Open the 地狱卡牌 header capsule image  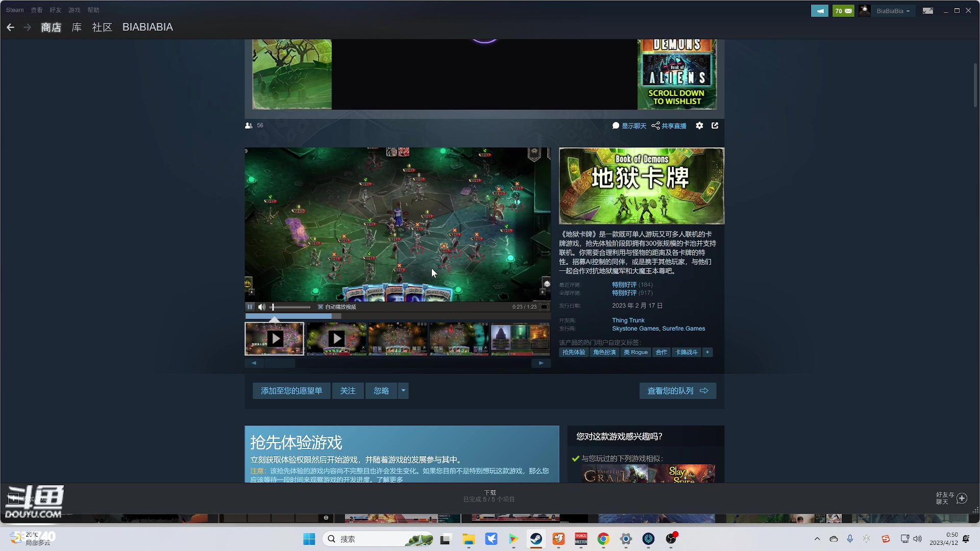click(642, 186)
